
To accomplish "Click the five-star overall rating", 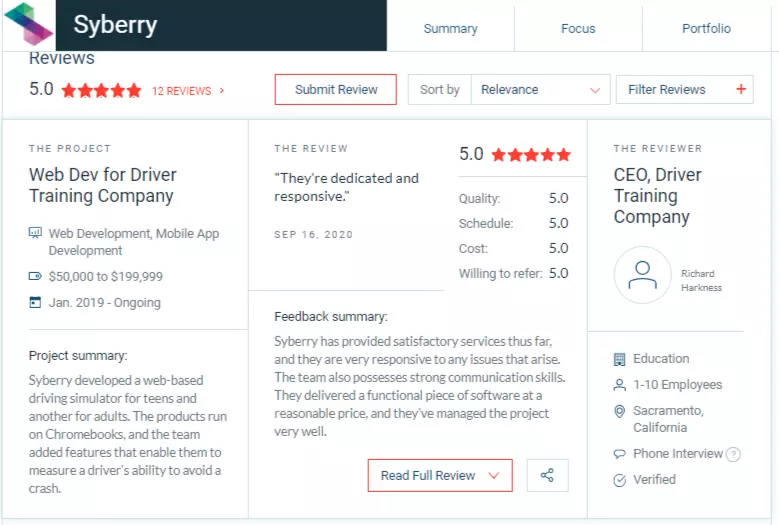I will (101, 90).
